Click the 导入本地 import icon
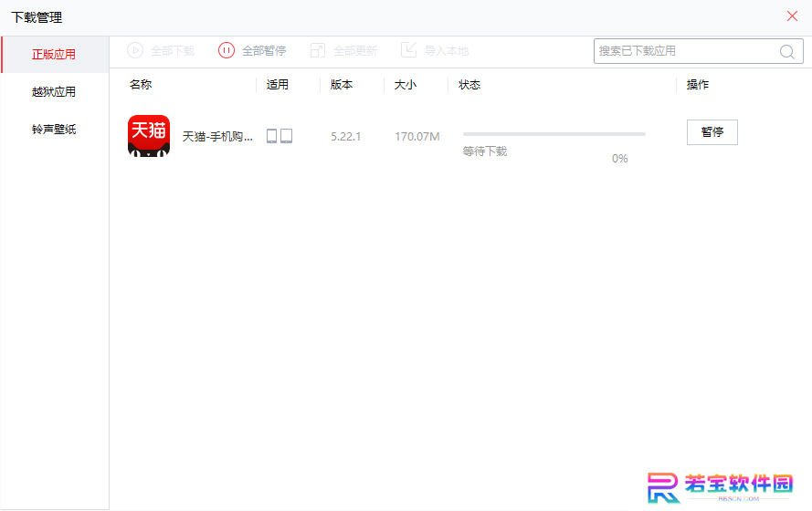The width and height of the screenshot is (812, 511). coord(408,50)
